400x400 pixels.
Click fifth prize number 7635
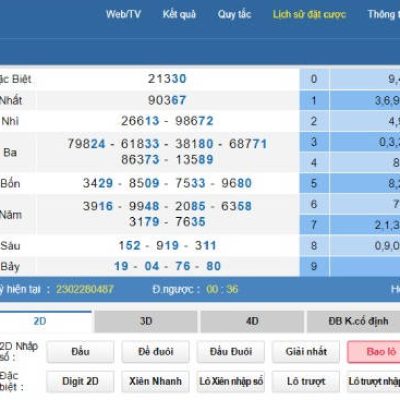pos(191,222)
